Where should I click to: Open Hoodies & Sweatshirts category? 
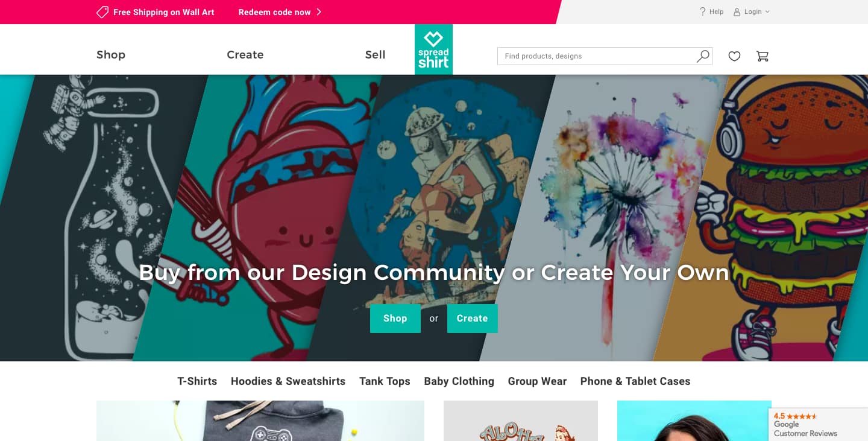click(x=288, y=381)
